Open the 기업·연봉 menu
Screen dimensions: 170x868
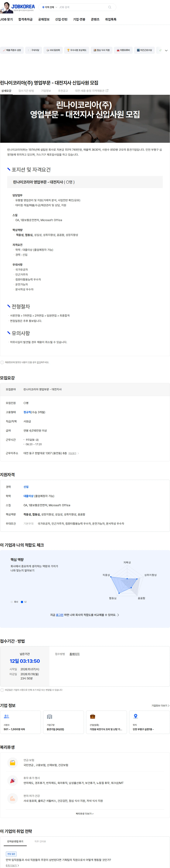(79, 19)
